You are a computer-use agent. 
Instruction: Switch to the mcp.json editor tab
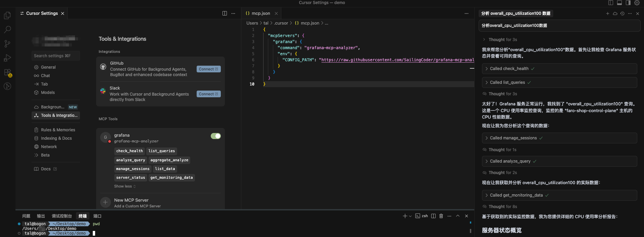click(x=260, y=13)
